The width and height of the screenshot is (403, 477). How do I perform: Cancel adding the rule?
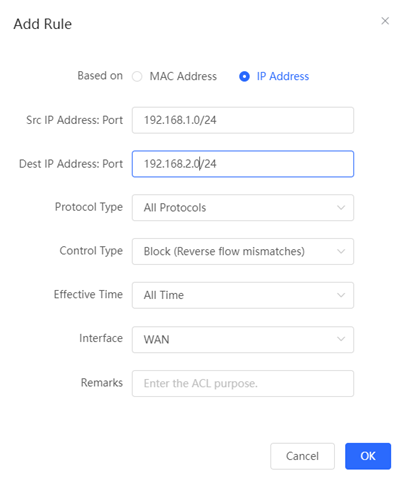pyautogui.click(x=302, y=456)
